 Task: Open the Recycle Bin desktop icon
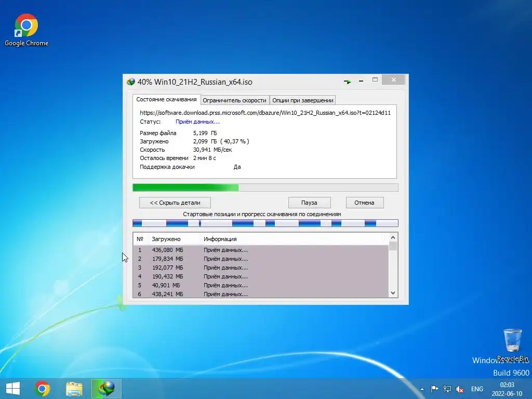512,345
